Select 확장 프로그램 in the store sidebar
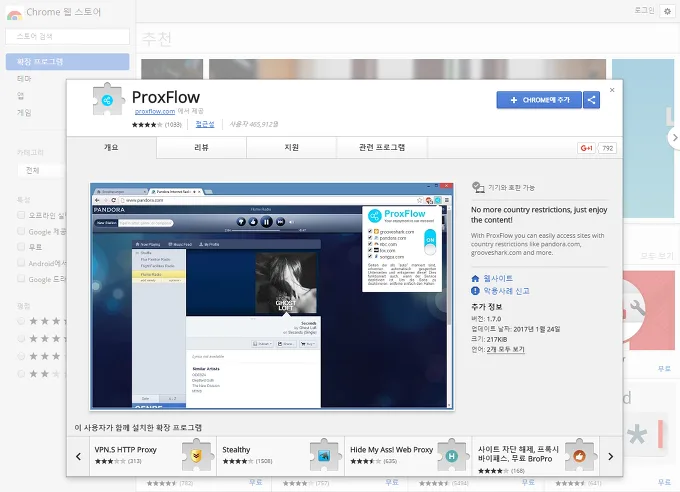The image size is (680, 492). (68, 62)
